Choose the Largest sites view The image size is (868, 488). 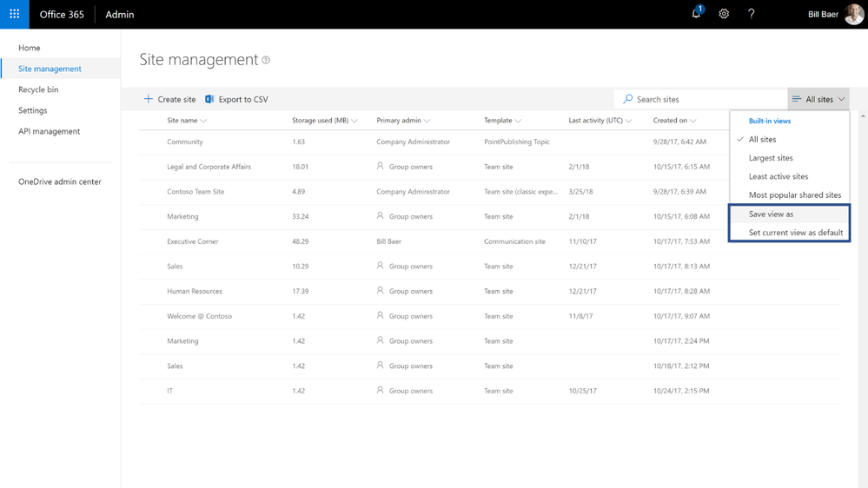point(790,158)
